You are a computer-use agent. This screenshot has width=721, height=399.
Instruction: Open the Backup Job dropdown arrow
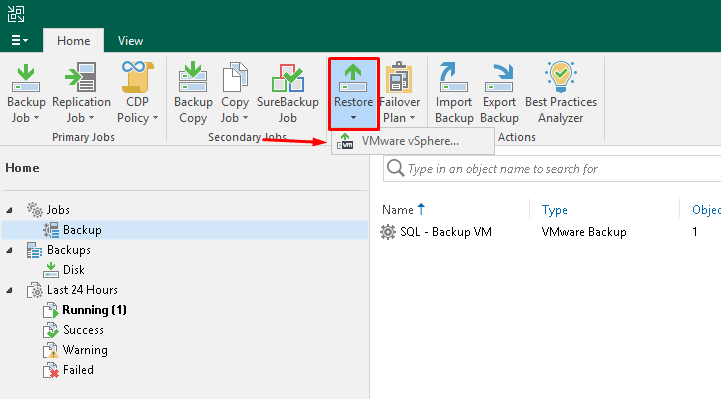coord(36,118)
